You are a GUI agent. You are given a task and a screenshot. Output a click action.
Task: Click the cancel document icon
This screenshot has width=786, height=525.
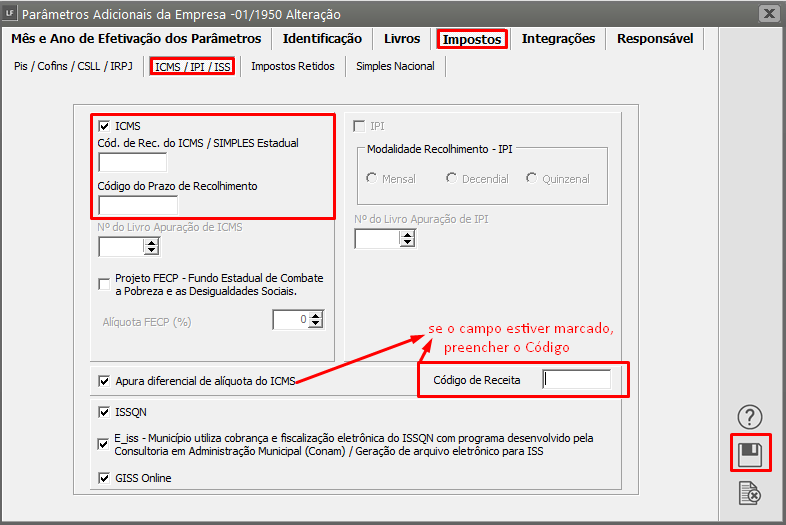[x=750, y=493]
